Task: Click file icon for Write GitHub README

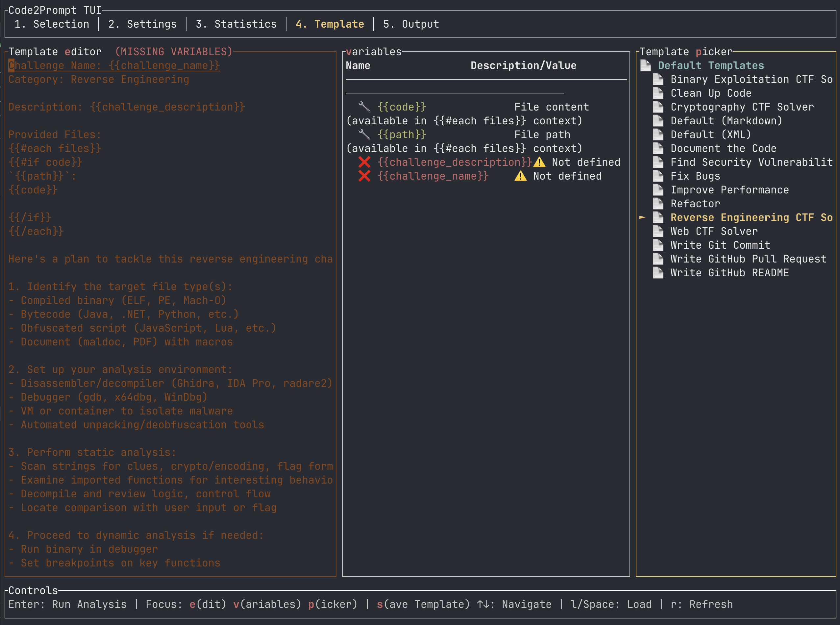Action: [x=658, y=273]
